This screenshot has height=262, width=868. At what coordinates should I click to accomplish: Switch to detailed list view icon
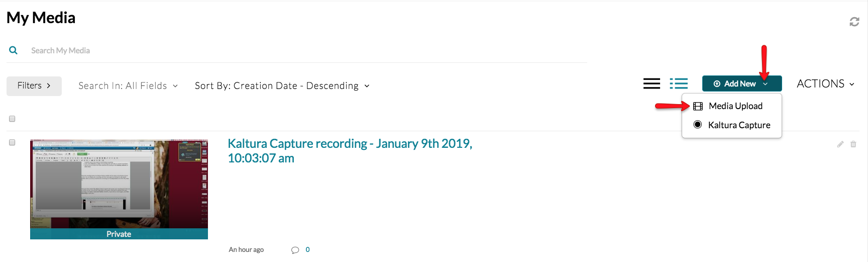[679, 83]
